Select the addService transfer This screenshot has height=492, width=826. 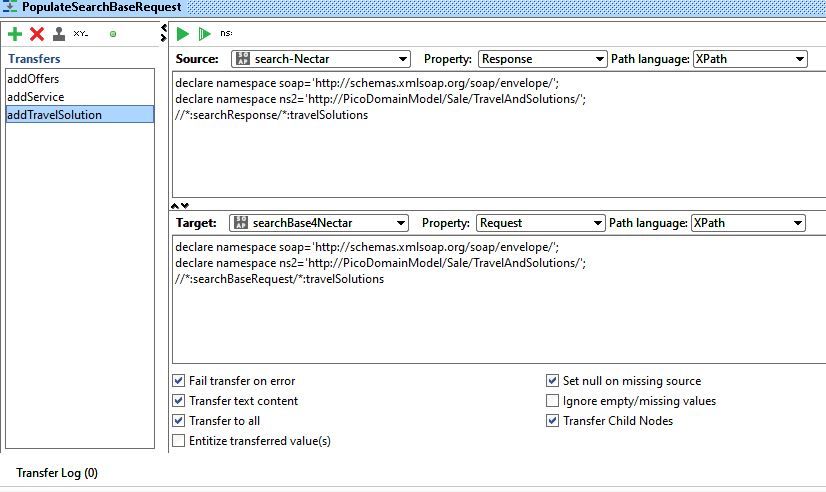coord(80,96)
